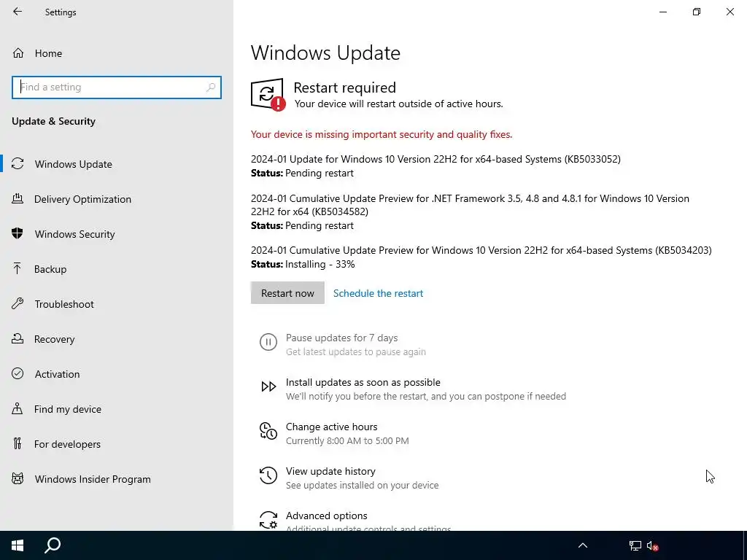This screenshot has height=560, width=747.
Task: Open Backup settings
Action: 117,269
